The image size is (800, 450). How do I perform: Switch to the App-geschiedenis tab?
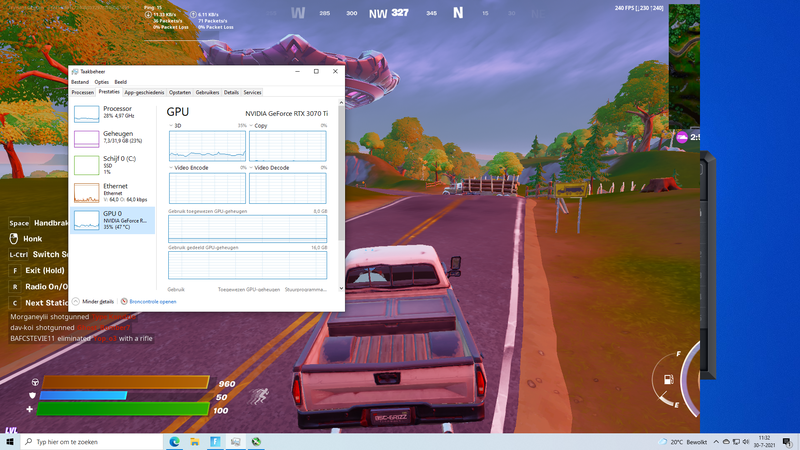[144, 92]
